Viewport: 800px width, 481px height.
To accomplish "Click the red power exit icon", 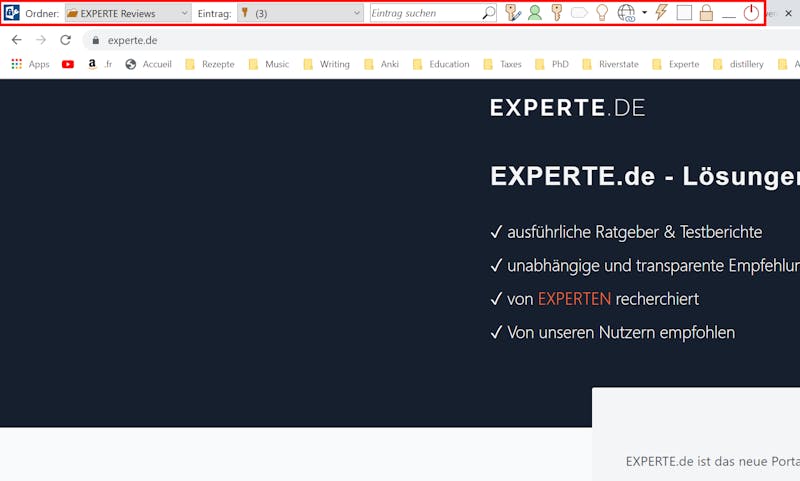I will point(751,13).
